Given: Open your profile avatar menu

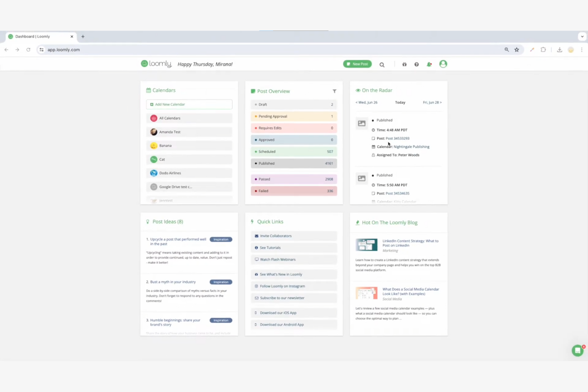Looking at the screenshot, I should 443,64.
